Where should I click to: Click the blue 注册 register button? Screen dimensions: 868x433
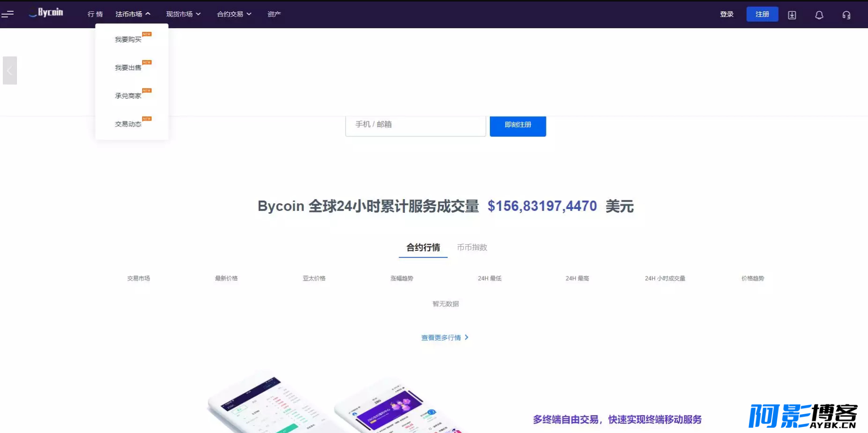(762, 14)
